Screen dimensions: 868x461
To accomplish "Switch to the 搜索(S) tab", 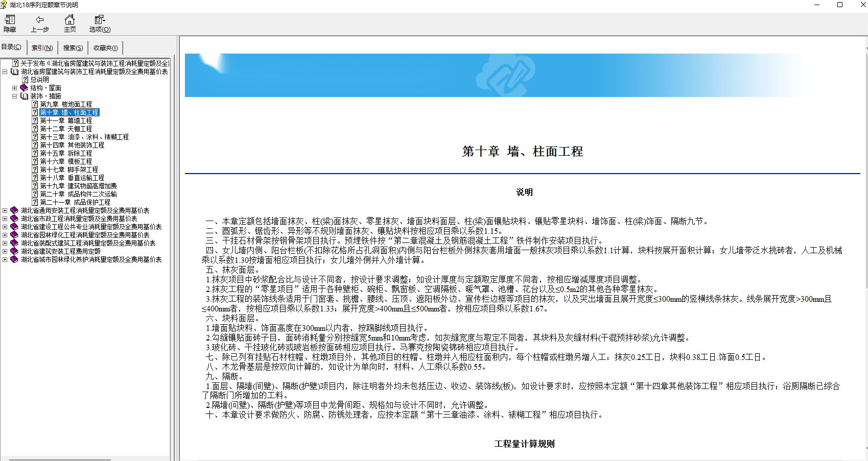I will 73,47.
